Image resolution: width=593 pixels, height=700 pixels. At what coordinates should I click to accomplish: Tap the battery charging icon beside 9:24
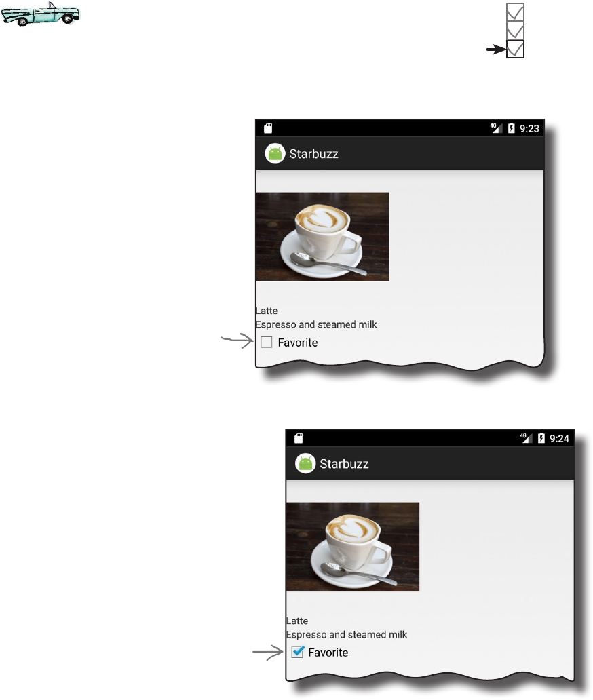(x=541, y=438)
